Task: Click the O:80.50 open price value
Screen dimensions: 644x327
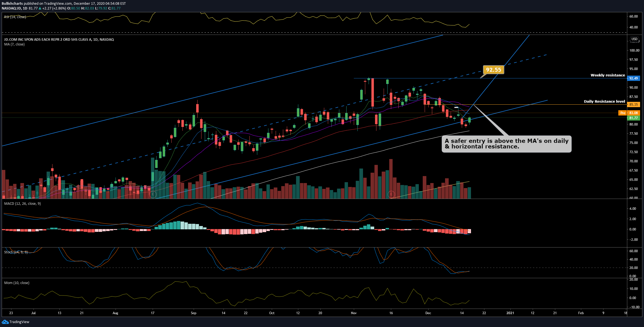Action: [74, 8]
